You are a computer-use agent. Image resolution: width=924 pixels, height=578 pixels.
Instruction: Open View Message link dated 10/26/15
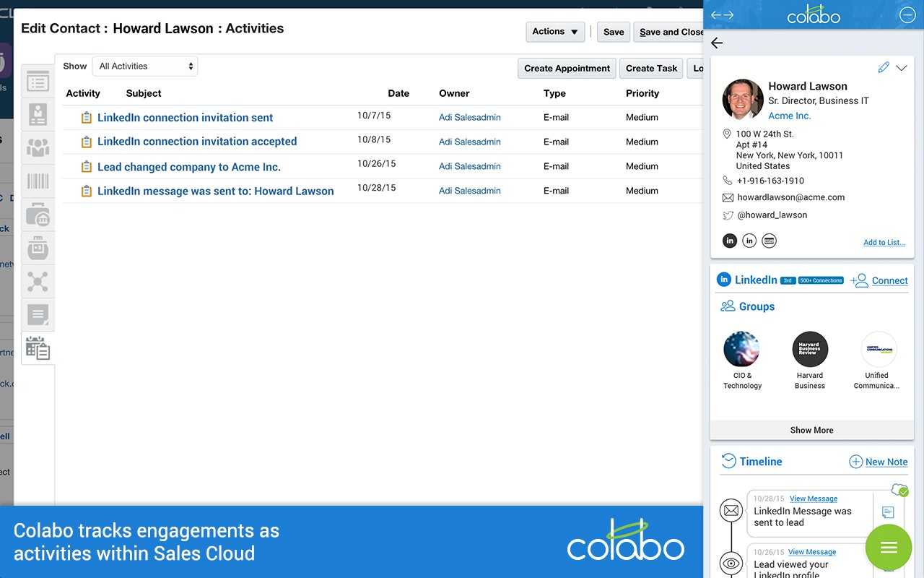click(x=811, y=552)
